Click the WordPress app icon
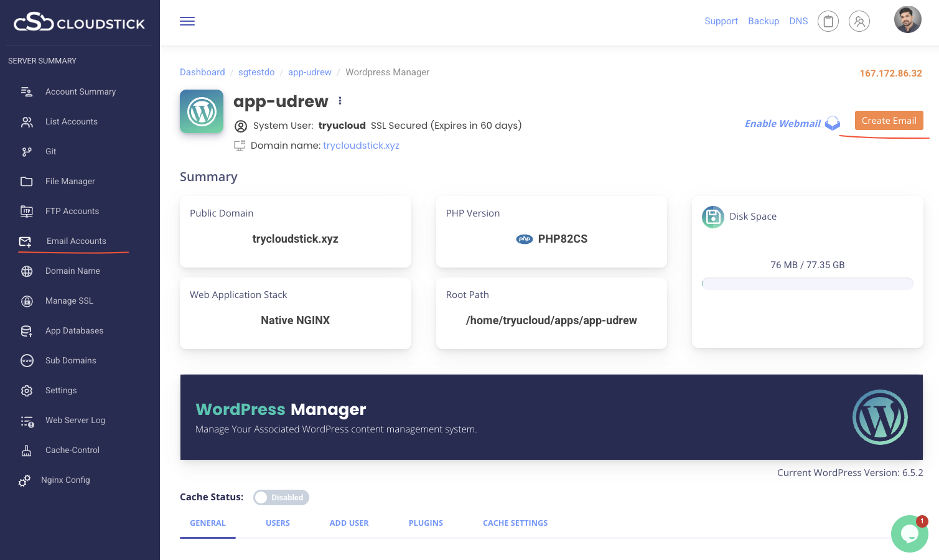The width and height of the screenshot is (939, 560). [x=202, y=111]
